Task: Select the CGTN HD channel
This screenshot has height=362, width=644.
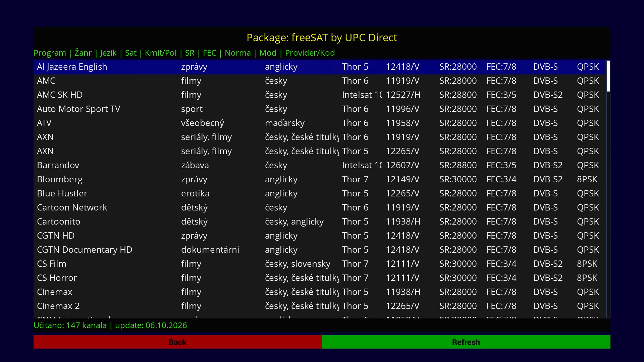Action: click(319, 236)
